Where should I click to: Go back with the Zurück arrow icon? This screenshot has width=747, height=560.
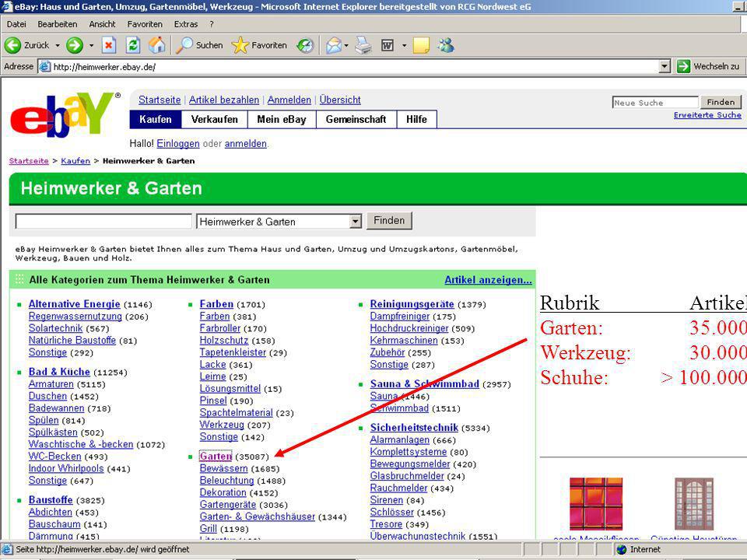tap(13, 45)
